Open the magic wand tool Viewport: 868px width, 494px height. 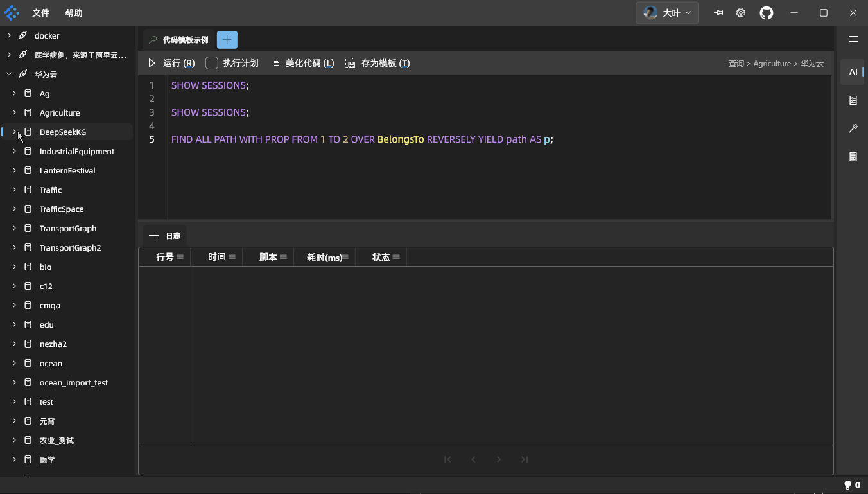(x=853, y=128)
